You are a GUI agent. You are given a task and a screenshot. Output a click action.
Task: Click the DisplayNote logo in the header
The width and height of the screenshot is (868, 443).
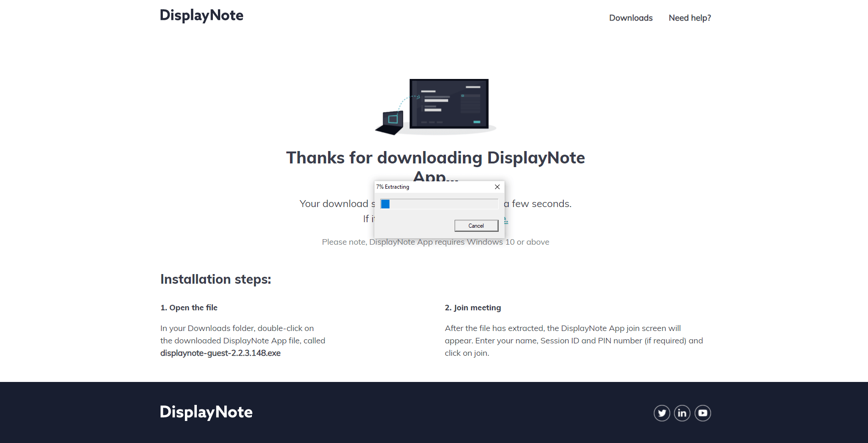pos(201,15)
